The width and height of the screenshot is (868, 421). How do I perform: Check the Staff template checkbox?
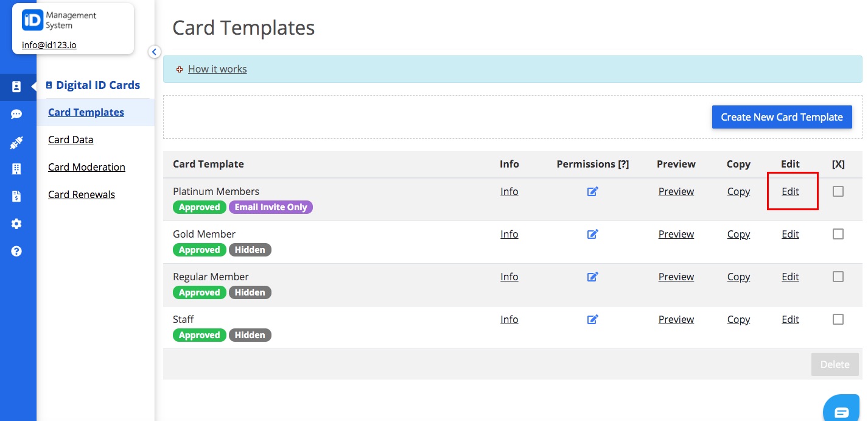click(x=838, y=319)
